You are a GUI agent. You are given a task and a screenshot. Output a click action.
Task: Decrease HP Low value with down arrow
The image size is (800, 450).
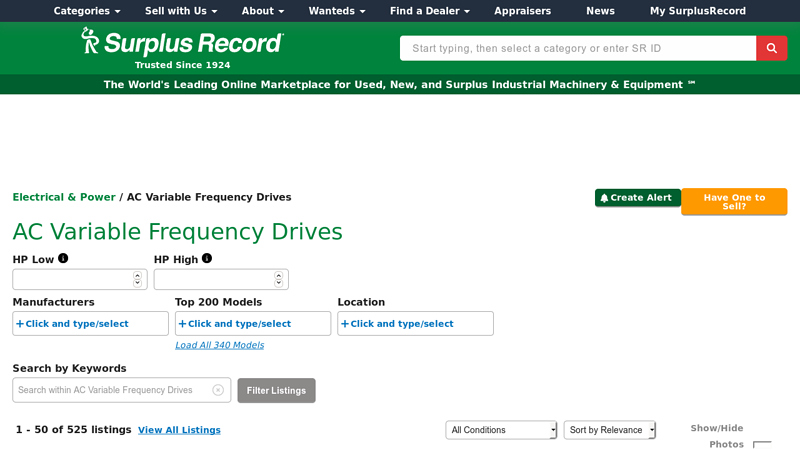click(x=137, y=283)
